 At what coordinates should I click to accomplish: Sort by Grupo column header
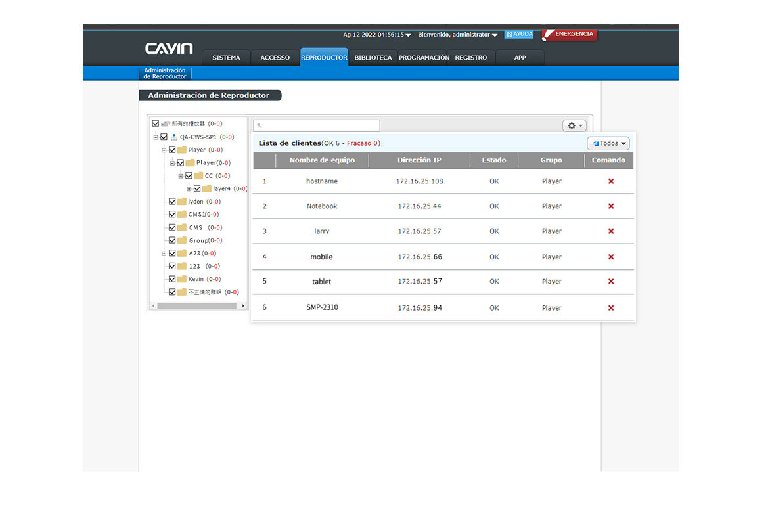(551, 160)
